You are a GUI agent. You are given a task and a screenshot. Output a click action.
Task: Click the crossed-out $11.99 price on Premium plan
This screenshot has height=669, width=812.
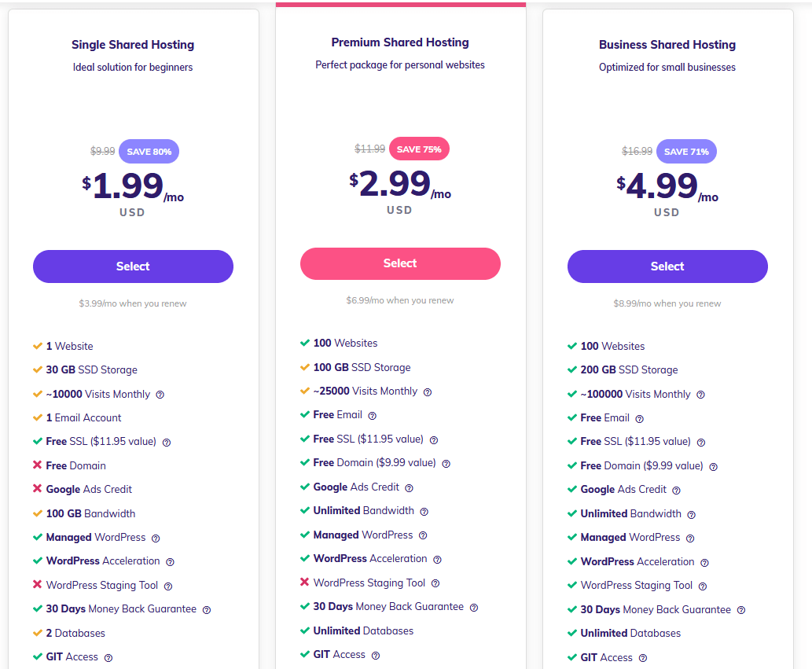pyautogui.click(x=369, y=148)
